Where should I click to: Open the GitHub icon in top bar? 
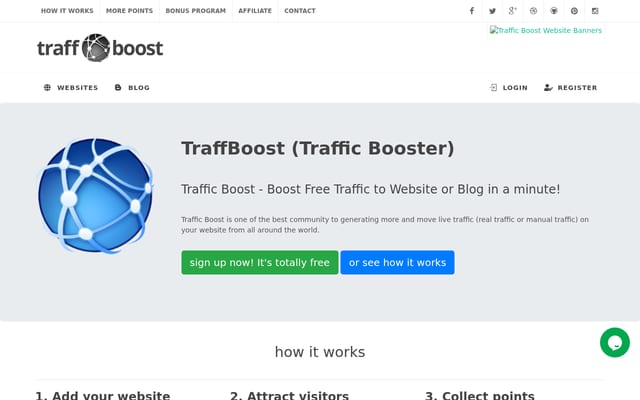click(554, 11)
